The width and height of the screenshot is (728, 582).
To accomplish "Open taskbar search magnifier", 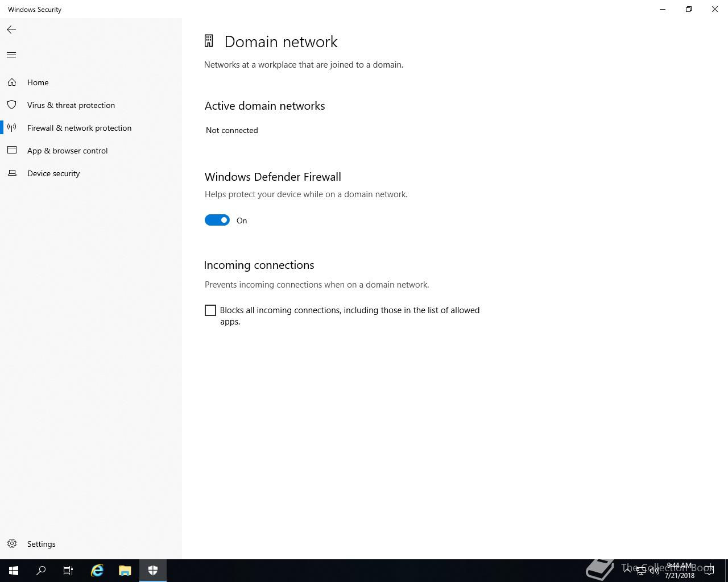I will point(41,571).
